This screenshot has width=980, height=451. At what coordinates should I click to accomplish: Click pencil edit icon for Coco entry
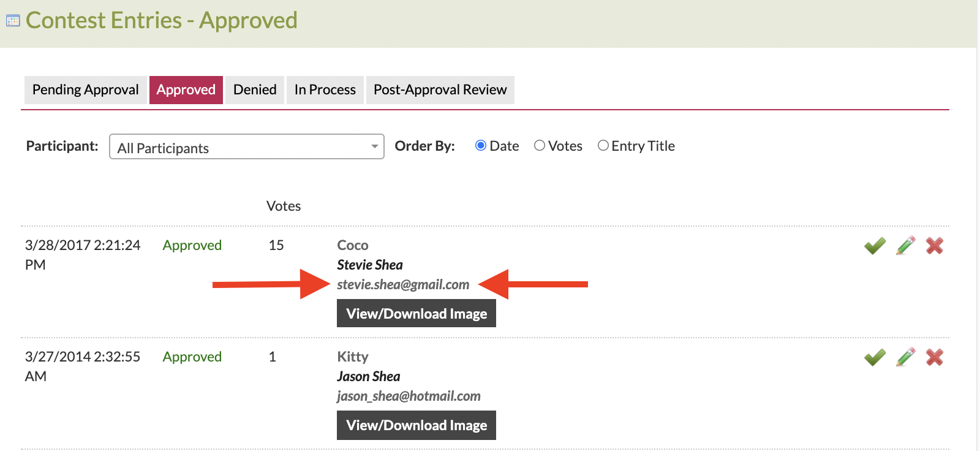point(905,246)
